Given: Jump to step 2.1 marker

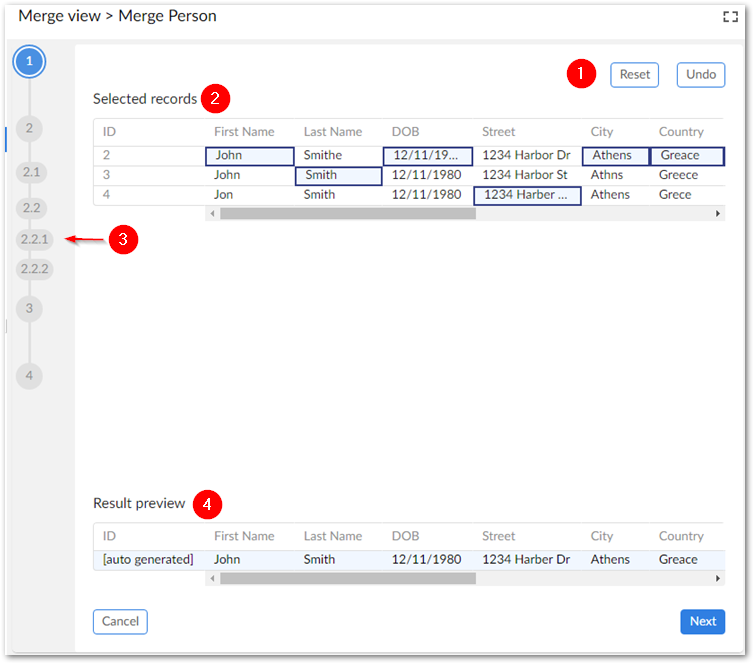Looking at the screenshot, I should coord(31,172).
